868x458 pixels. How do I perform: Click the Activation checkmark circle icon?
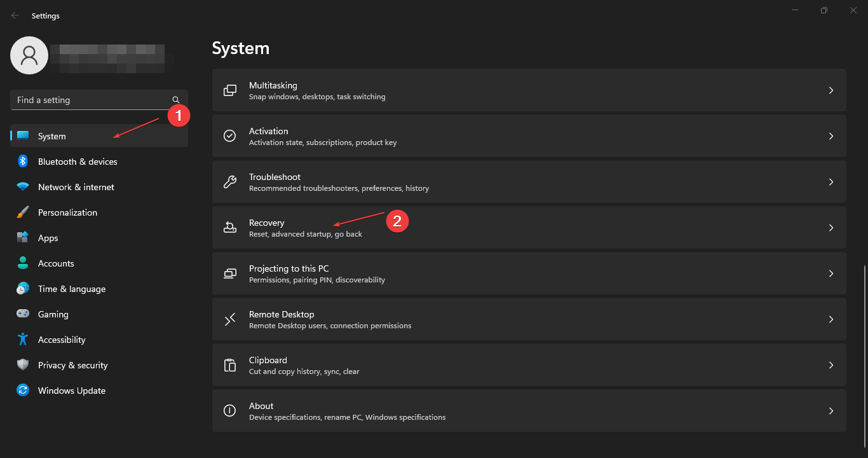click(x=230, y=136)
